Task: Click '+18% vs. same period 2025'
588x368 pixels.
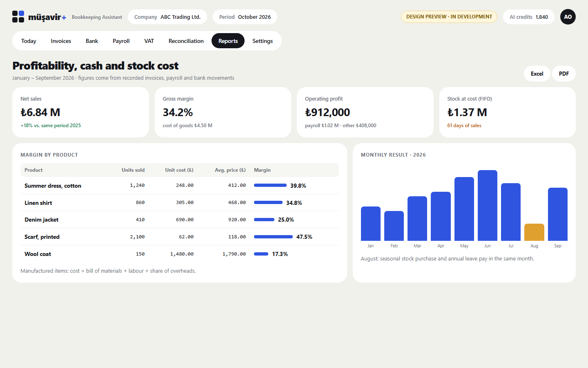Action: pyautogui.click(x=51, y=126)
